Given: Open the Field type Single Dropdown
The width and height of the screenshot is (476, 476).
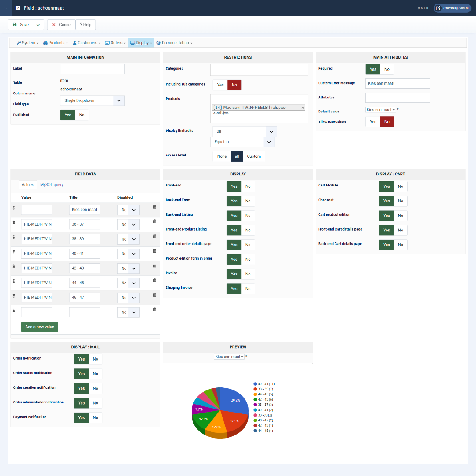Looking at the screenshot, I should pos(92,100).
